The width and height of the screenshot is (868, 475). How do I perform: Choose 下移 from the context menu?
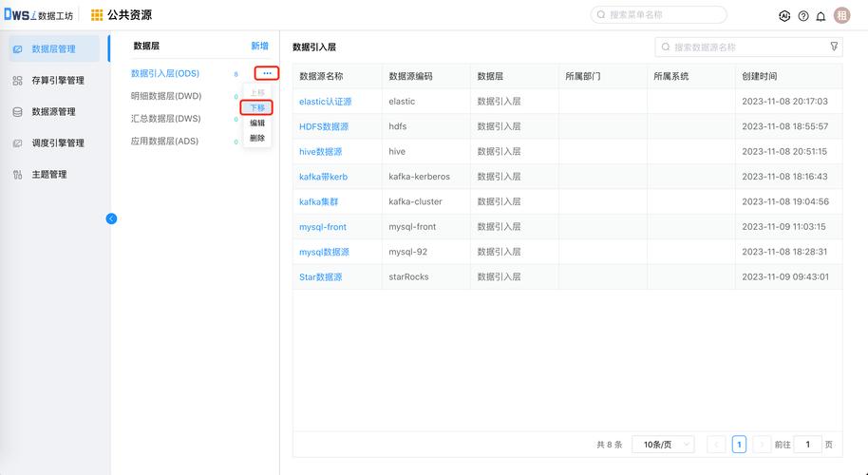pyautogui.click(x=257, y=107)
